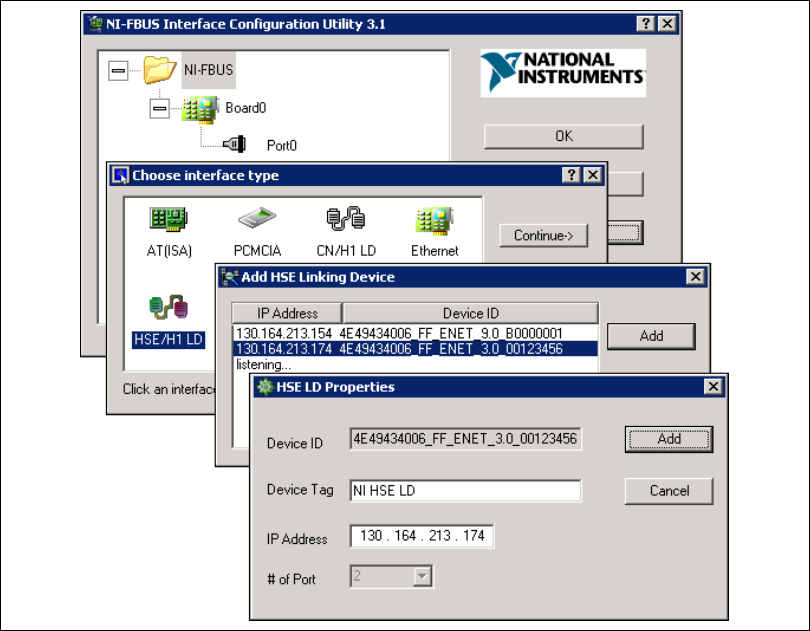Click Add in Add HSE Linking Device

tap(651, 336)
